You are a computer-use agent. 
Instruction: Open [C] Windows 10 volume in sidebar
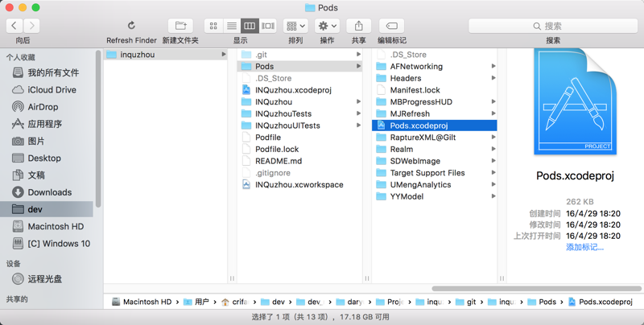point(48,243)
